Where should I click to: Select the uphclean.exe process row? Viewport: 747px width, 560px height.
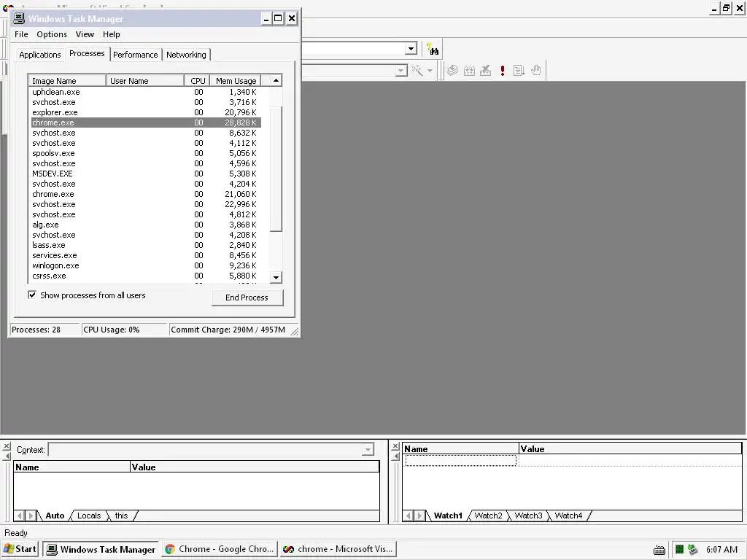[x=145, y=92]
